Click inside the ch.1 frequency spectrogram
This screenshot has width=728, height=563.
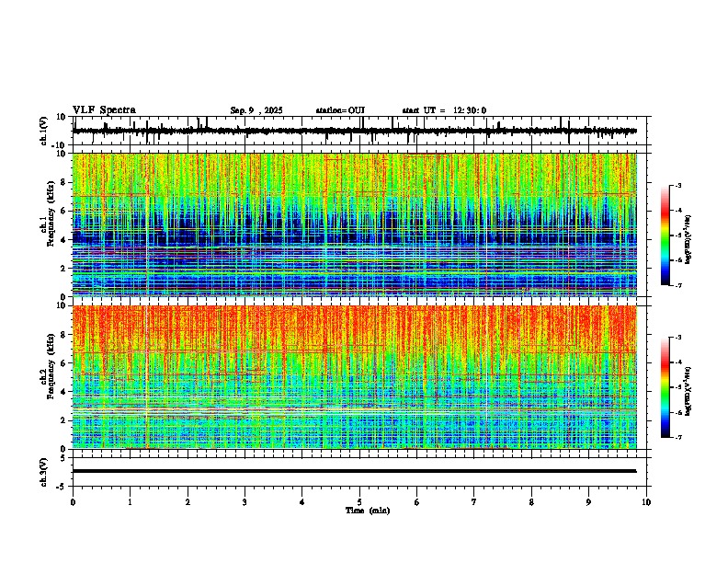point(354,224)
